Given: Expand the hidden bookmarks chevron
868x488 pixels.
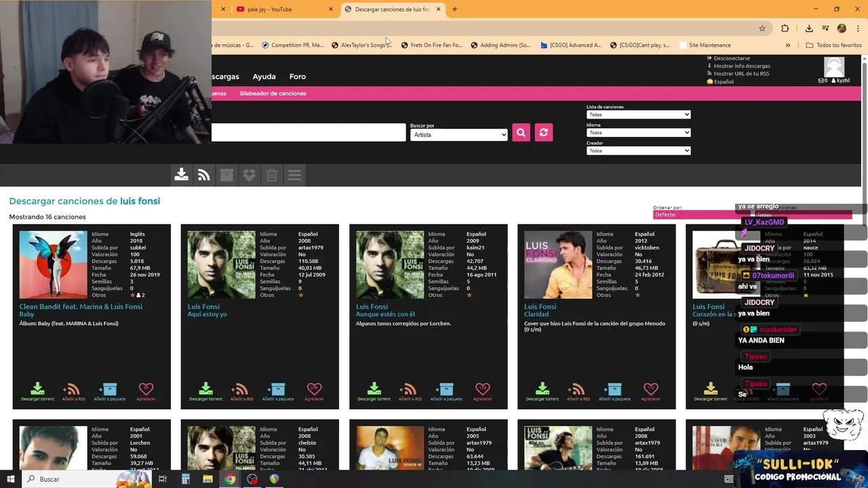Looking at the screenshot, I should pos(787,45).
